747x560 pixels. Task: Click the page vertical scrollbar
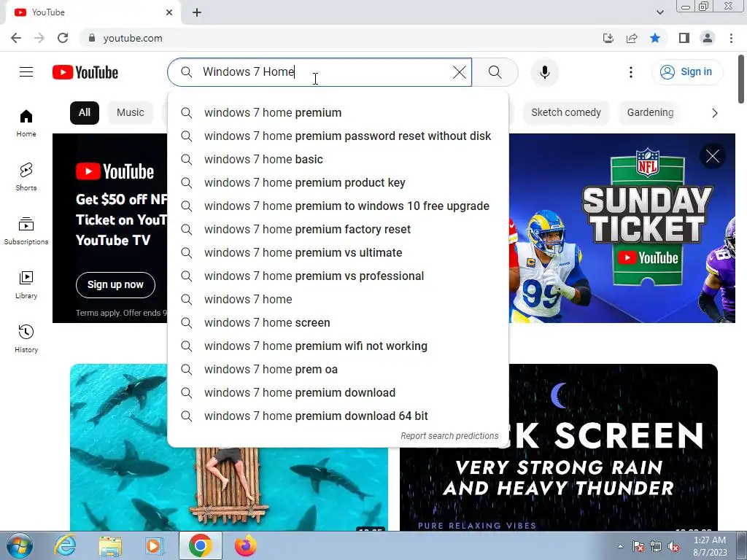pyautogui.click(x=741, y=79)
